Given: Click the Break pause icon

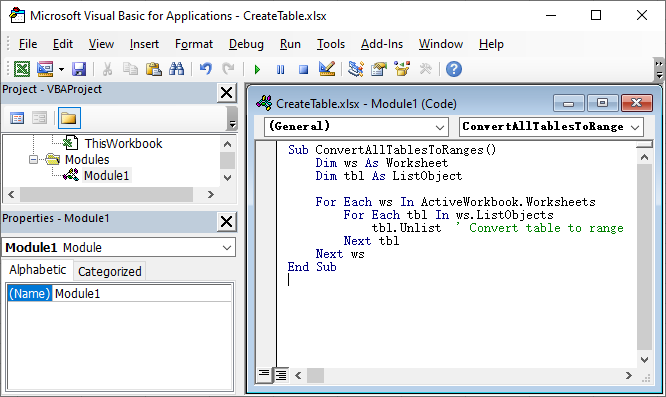Looking at the screenshot, I should coord(280,69).
